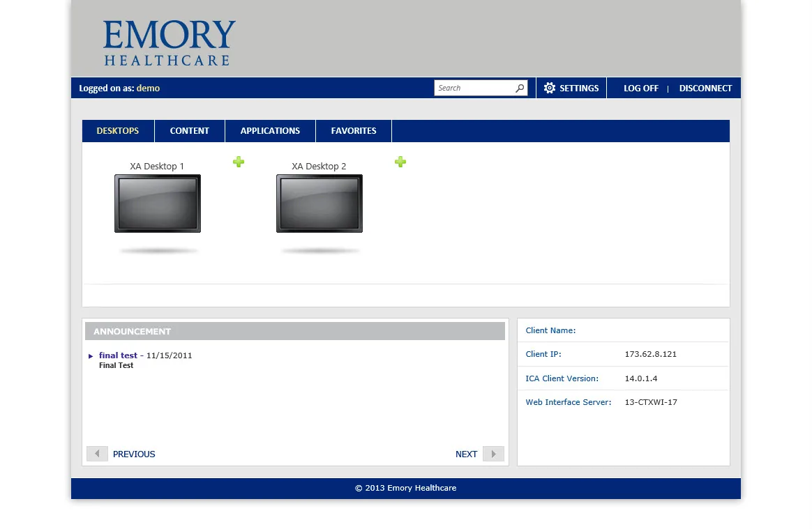Open the final test announcement link

(x=118, y=355)
